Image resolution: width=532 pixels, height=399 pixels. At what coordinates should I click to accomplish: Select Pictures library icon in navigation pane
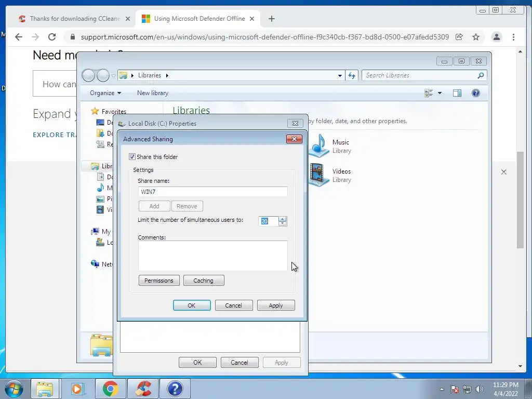point(100,199)
